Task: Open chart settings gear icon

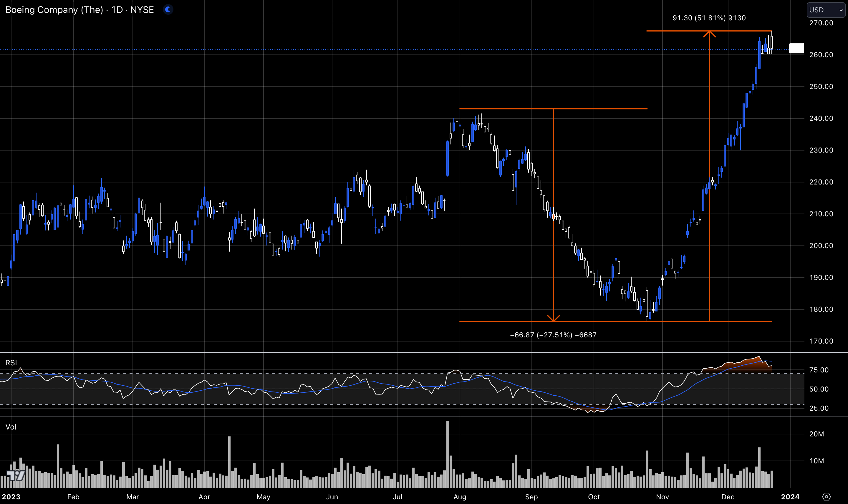Action: pos(826,497)
